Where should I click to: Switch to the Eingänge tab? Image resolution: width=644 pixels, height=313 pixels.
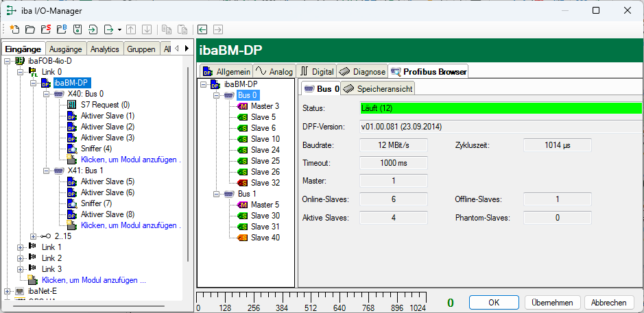tap(23, 49)
